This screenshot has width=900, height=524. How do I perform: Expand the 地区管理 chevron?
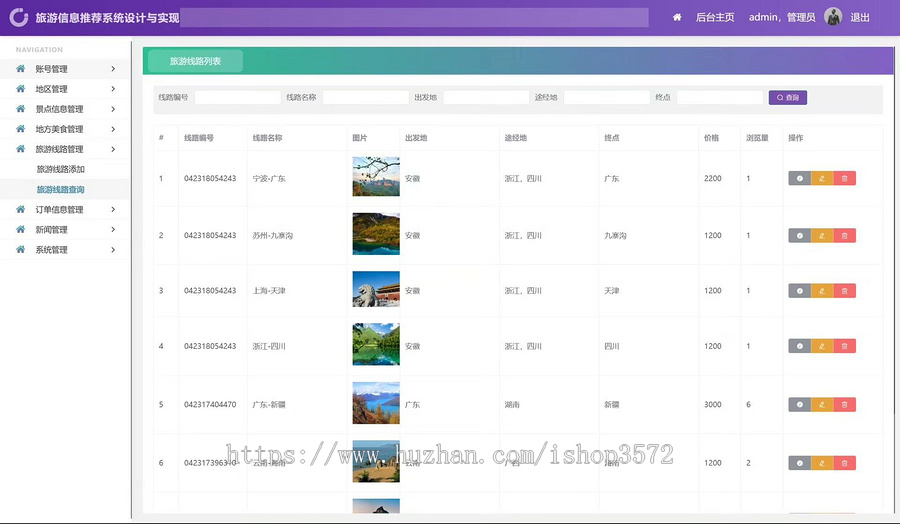click(113, 89)
